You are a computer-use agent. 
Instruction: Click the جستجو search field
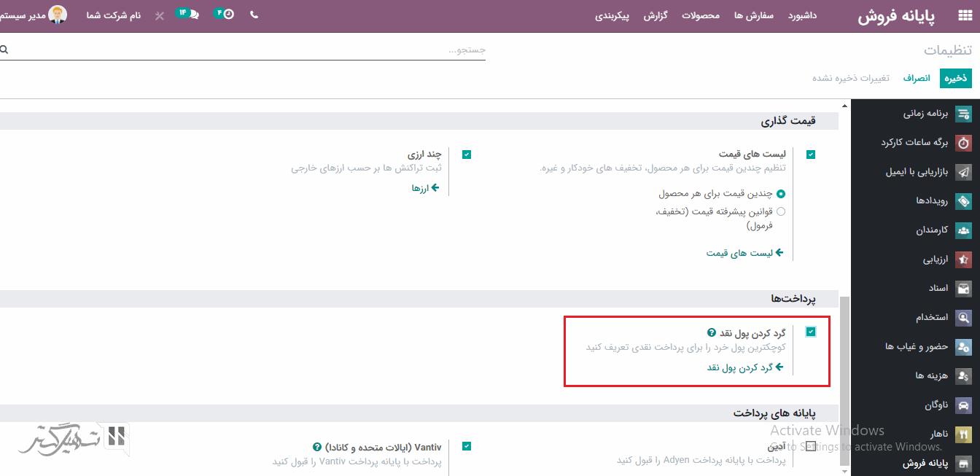click(243, 50)
